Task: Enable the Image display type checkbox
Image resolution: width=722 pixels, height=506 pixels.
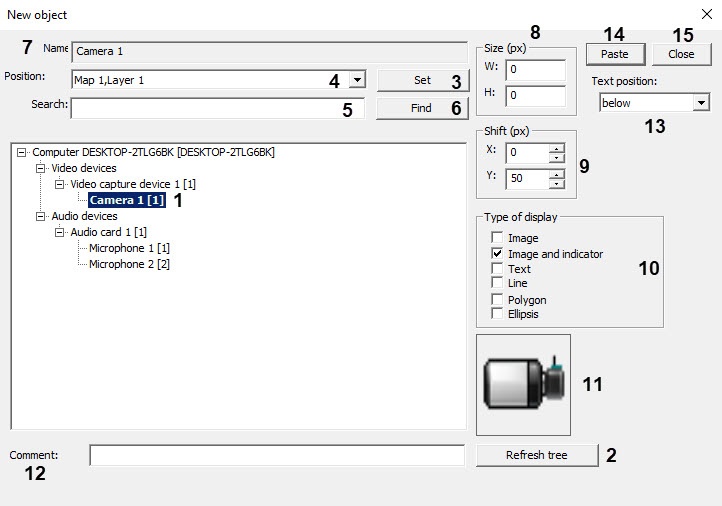Action: pos(497,238)
